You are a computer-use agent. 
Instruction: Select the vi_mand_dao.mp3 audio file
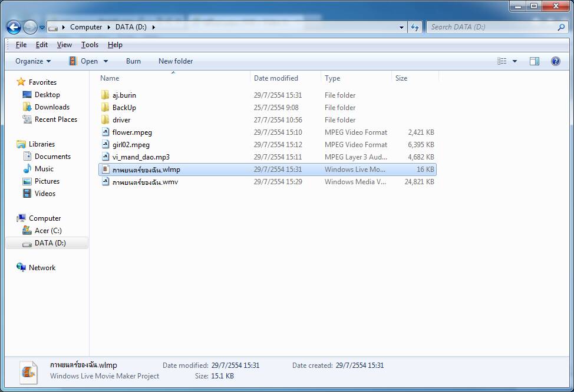point(141,157)
